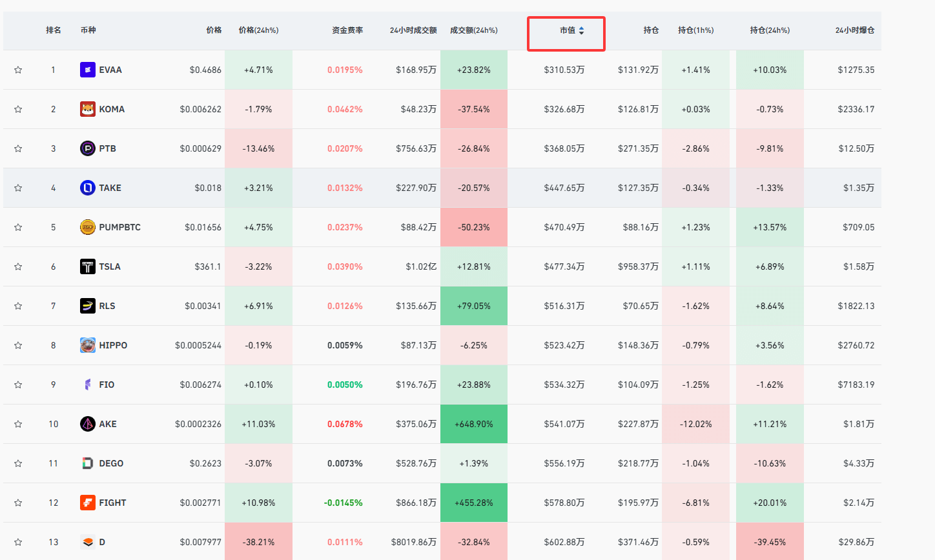935x560 pixels.
Task: Click the D coin logo
Action: (x=88, y=542)
